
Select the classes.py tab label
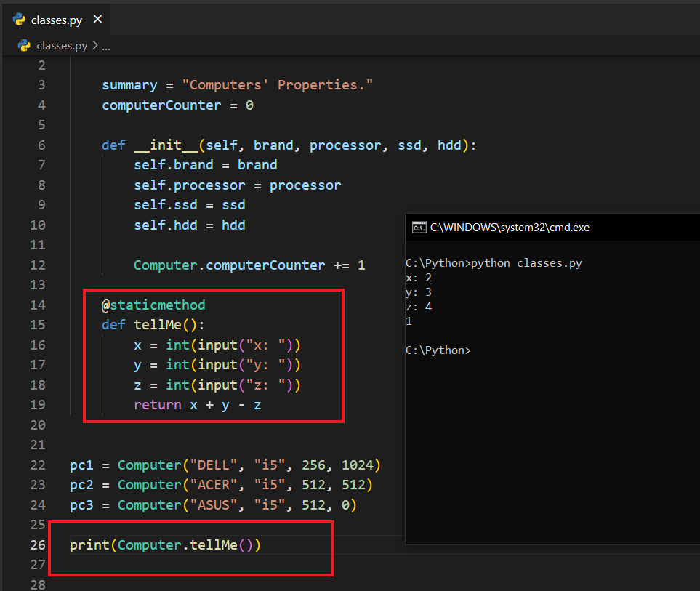point(57,20)
